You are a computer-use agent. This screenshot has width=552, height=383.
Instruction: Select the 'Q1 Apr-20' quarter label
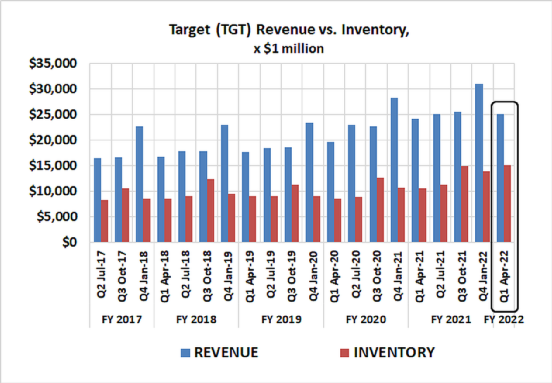coord(334,276)
